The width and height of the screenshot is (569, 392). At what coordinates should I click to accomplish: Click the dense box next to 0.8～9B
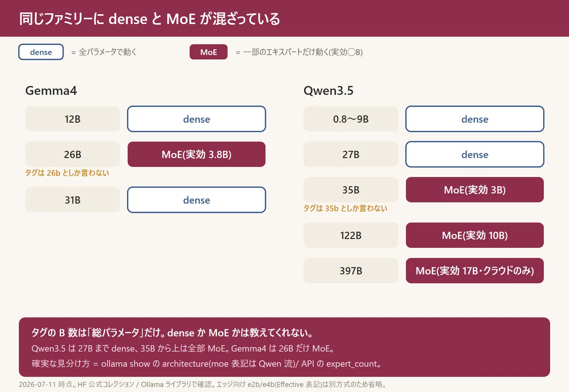[475, 119]
